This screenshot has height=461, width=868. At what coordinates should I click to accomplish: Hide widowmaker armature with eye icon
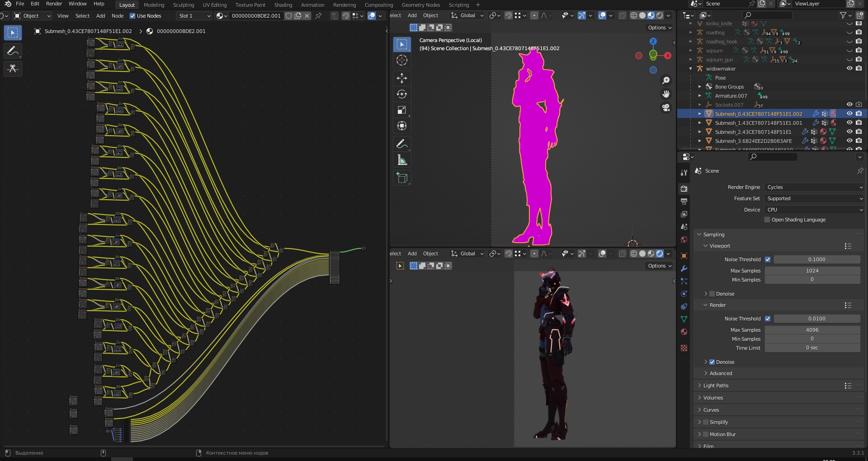click(849, 69)
